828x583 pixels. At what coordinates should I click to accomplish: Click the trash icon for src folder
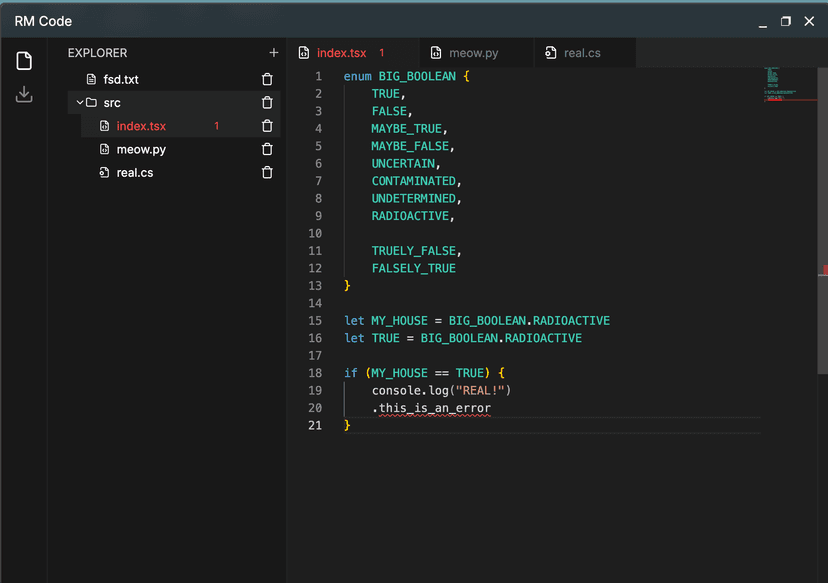[267, 102]
